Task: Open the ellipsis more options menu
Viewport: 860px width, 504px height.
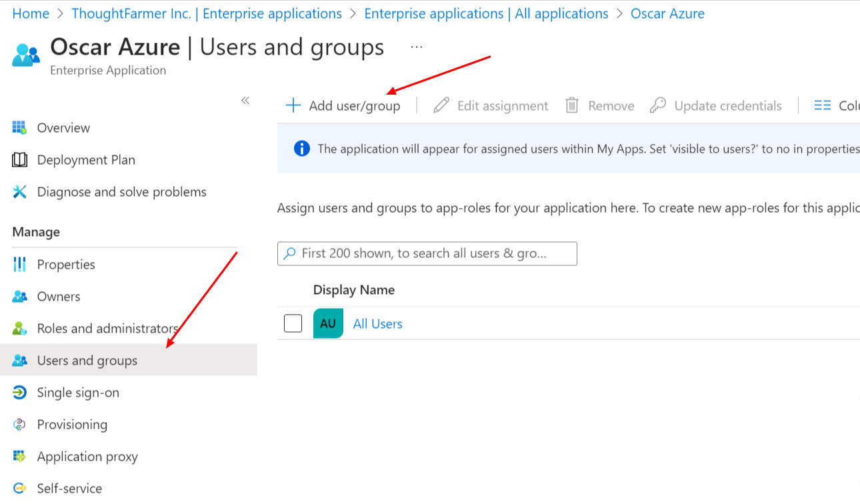Action: click(417, 47)
